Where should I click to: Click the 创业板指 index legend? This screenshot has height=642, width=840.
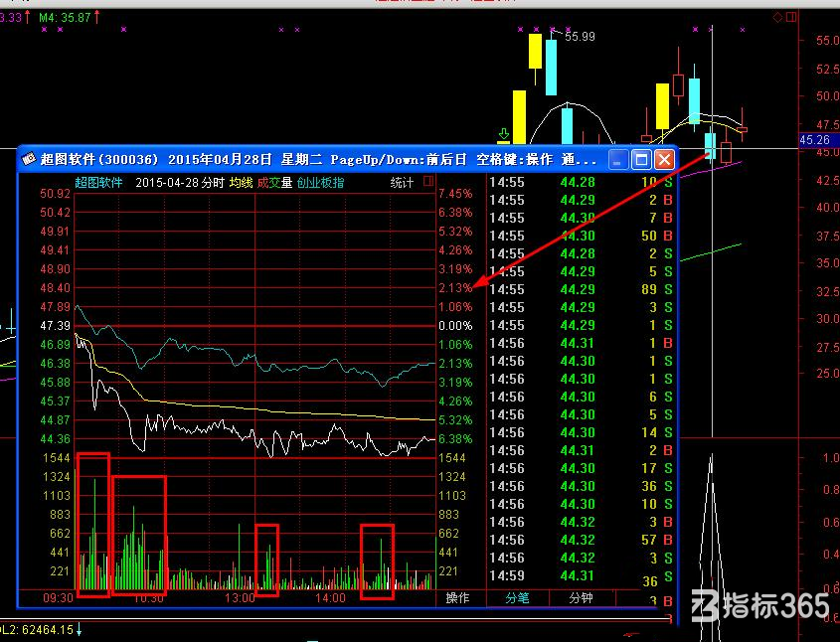coord(320,183)
